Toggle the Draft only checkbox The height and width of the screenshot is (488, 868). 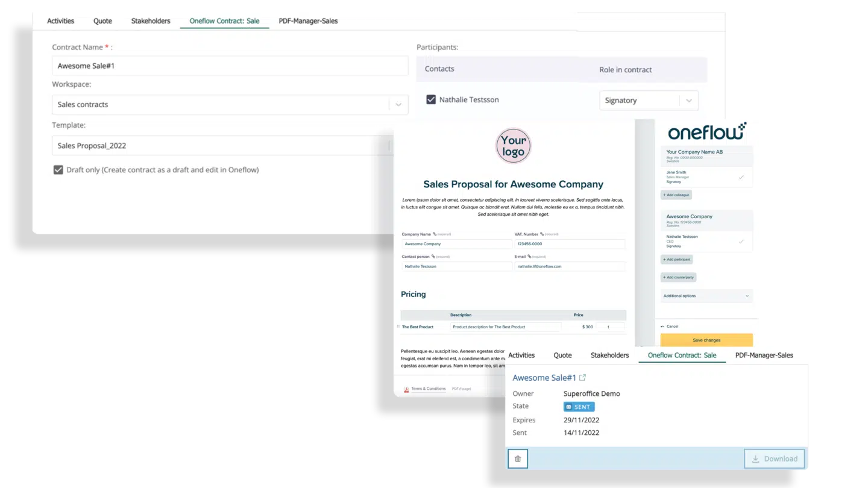click(58, 170)
